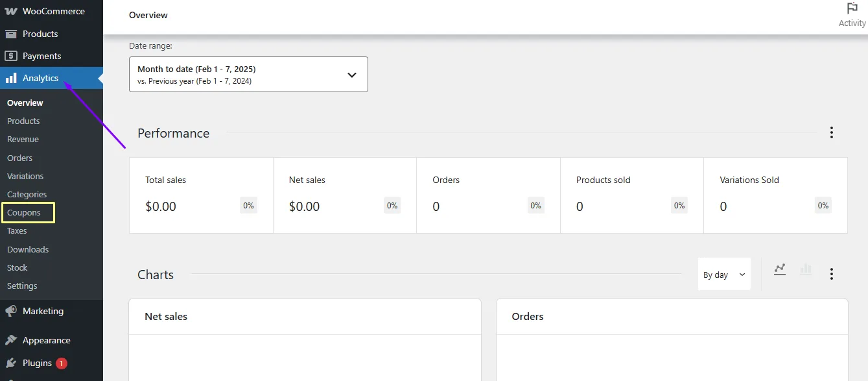This screenshot has width=868, height=381.
Task: Click the WooCommerce logo icon in sidebar
Action: [x=11, y=12]
